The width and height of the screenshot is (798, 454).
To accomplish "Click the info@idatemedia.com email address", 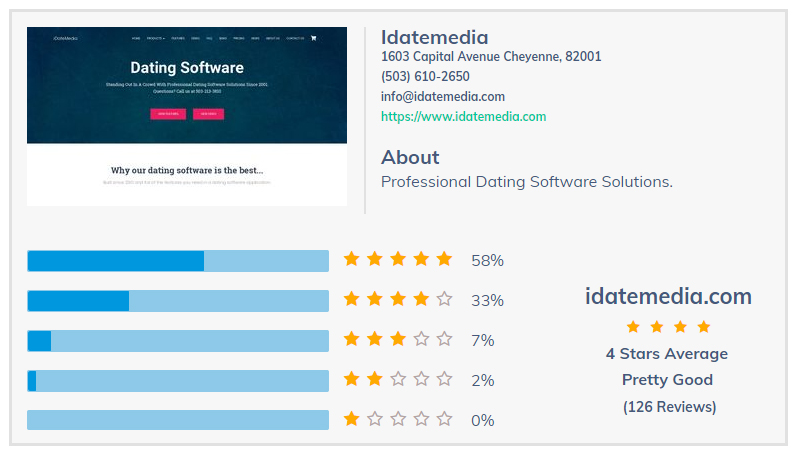I will pos(443,97).
